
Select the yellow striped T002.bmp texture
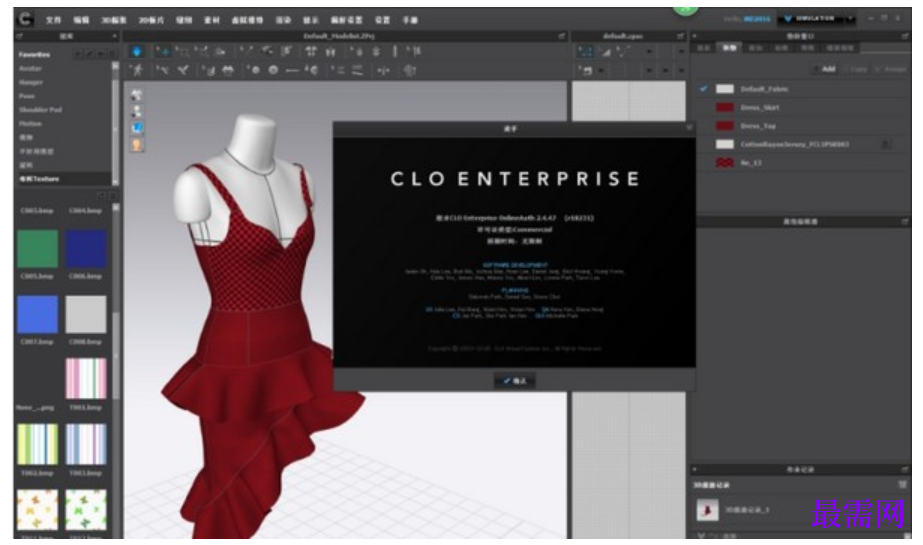point(38,444)
